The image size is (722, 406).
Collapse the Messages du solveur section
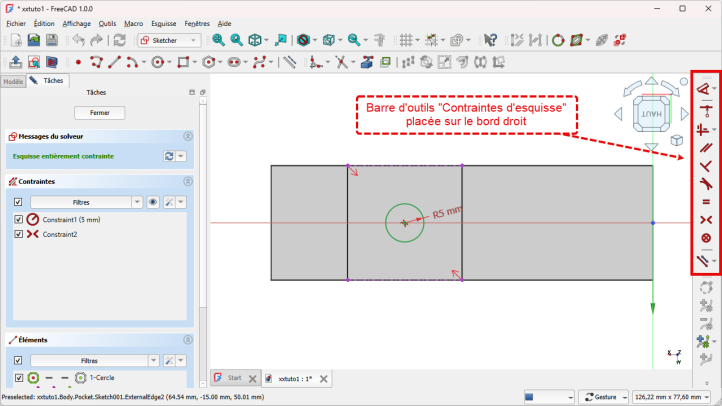(x=188, y=136)
